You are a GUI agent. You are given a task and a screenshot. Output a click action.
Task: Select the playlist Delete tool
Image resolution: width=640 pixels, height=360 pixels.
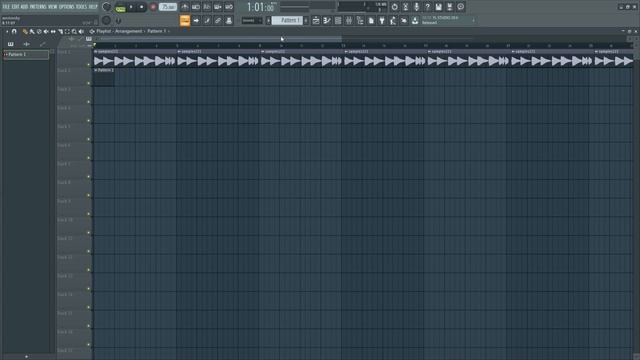(x=39, y=31)
